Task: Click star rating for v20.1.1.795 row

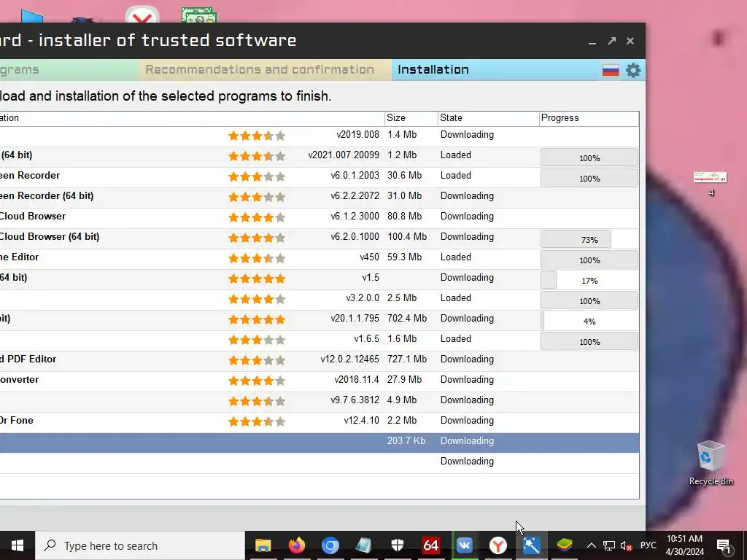Action: click(x=256, y=319)
